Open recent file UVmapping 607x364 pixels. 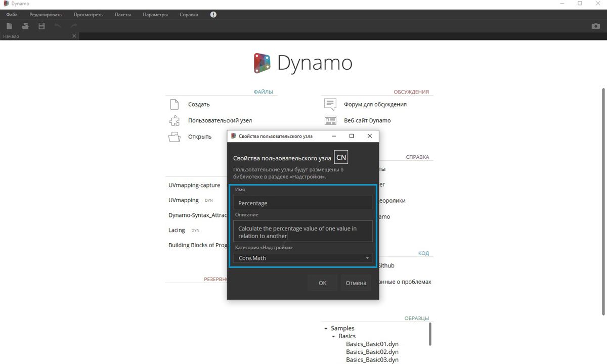pyautogui.click(x=184, y=200)
